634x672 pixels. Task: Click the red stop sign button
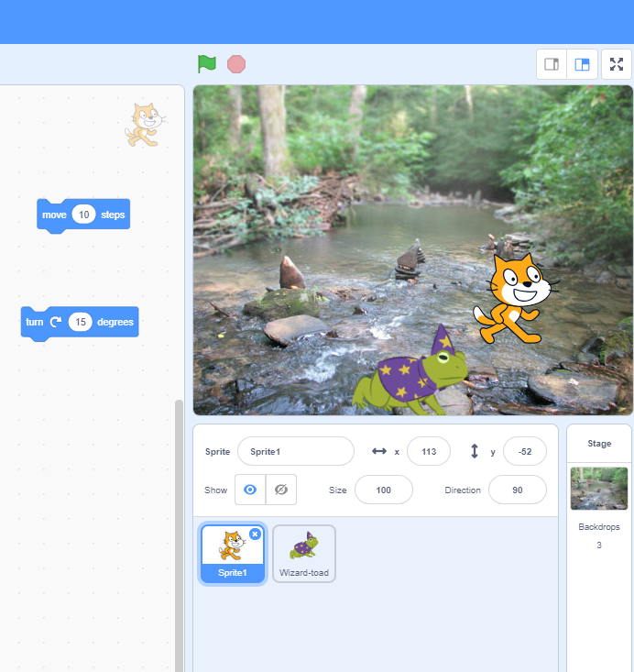(x=236, y=64)
